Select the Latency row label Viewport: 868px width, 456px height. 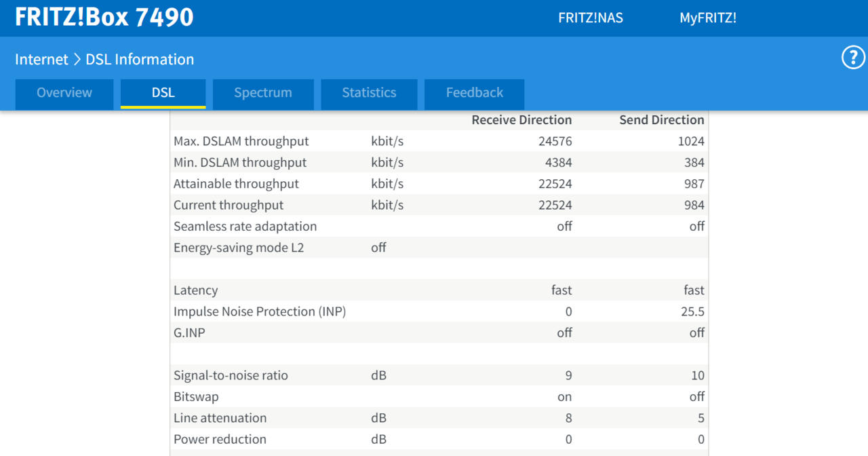[196, 290]
